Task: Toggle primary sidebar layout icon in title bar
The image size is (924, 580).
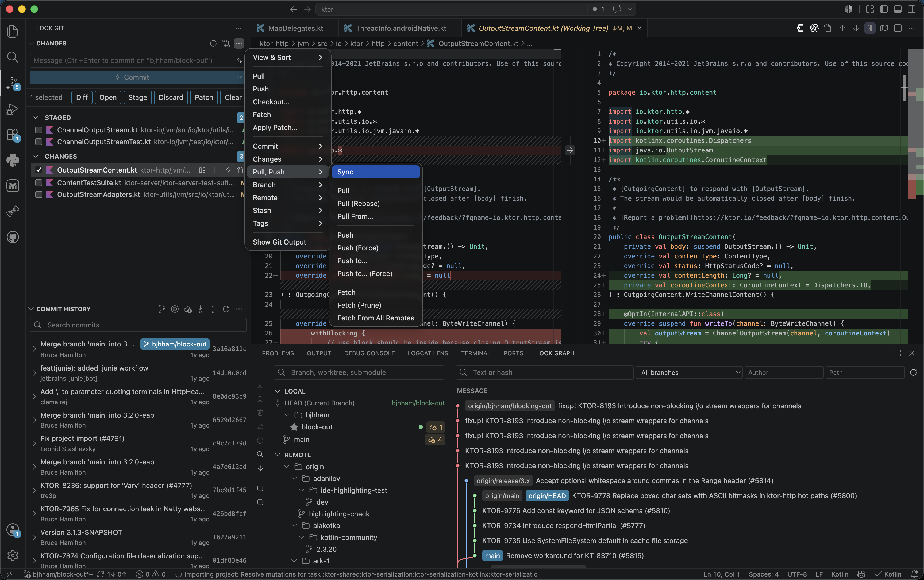Action: (x=884, y=9)
